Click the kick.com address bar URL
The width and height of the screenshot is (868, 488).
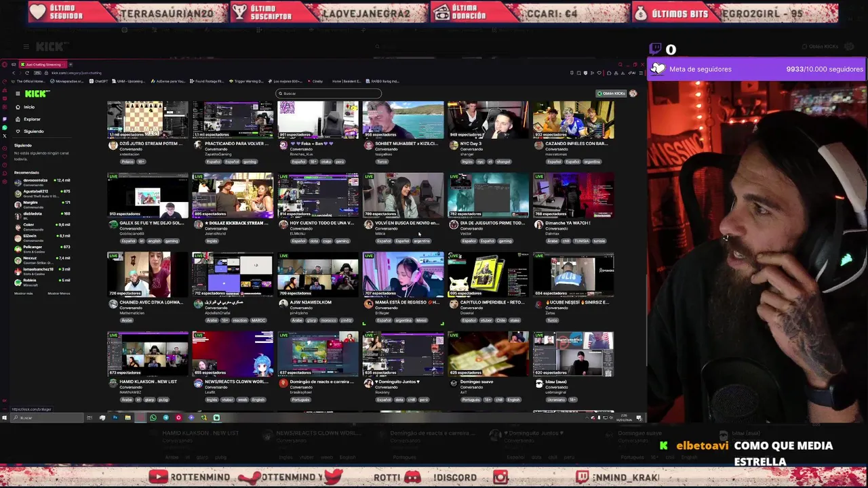(76, 73)
